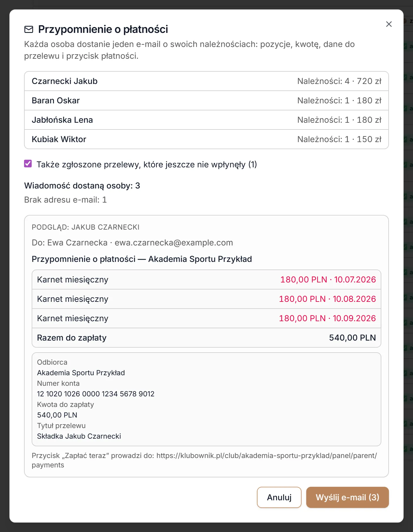Click 'Należności: 4 · 720 zł' amount
413x532 pixels.
click(x=339, y=81)
